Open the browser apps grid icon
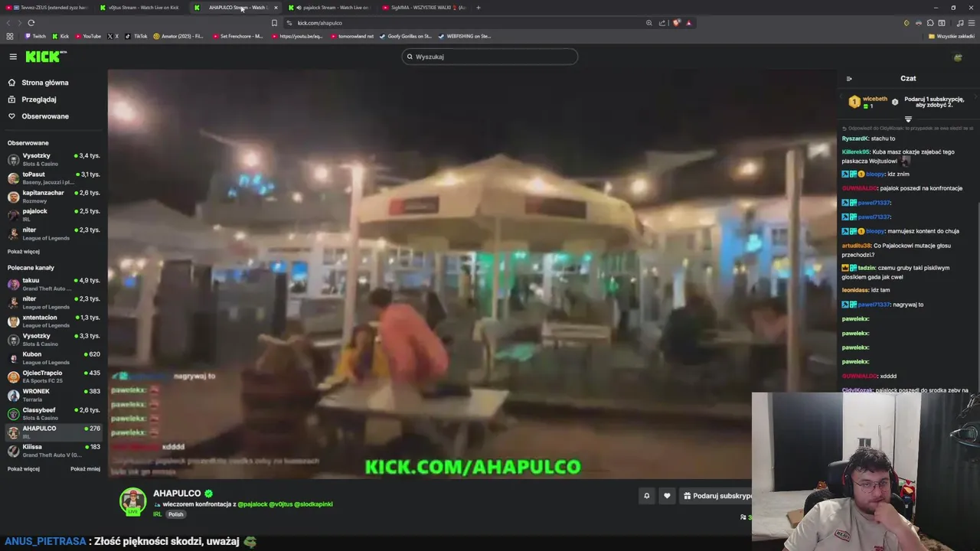 click(10, 36)
